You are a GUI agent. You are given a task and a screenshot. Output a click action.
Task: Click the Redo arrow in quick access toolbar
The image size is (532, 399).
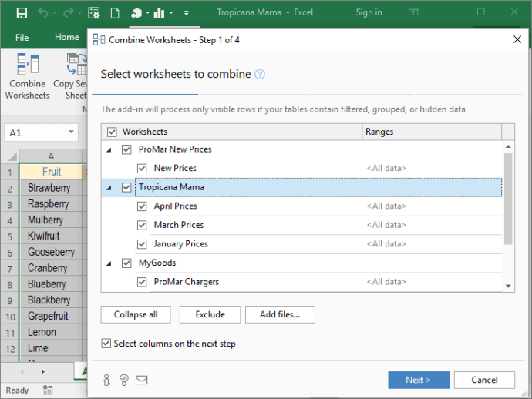point(68,13)
